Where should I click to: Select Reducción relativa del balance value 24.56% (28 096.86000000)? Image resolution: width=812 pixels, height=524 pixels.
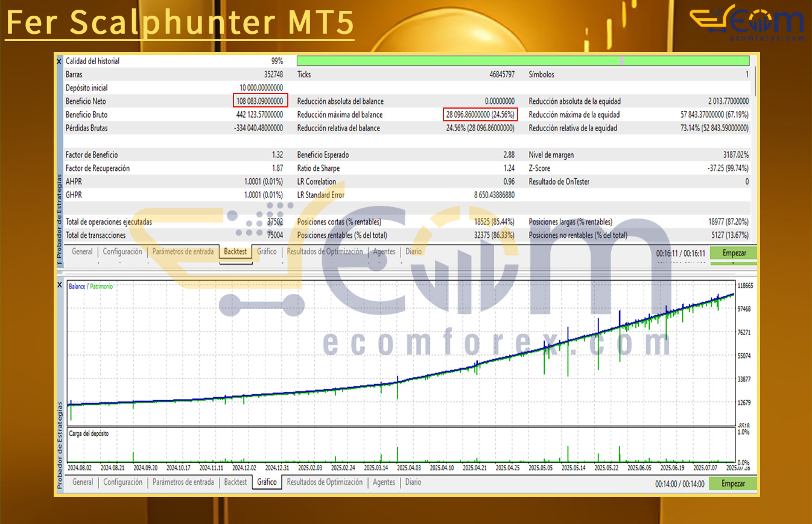(480, 128)
